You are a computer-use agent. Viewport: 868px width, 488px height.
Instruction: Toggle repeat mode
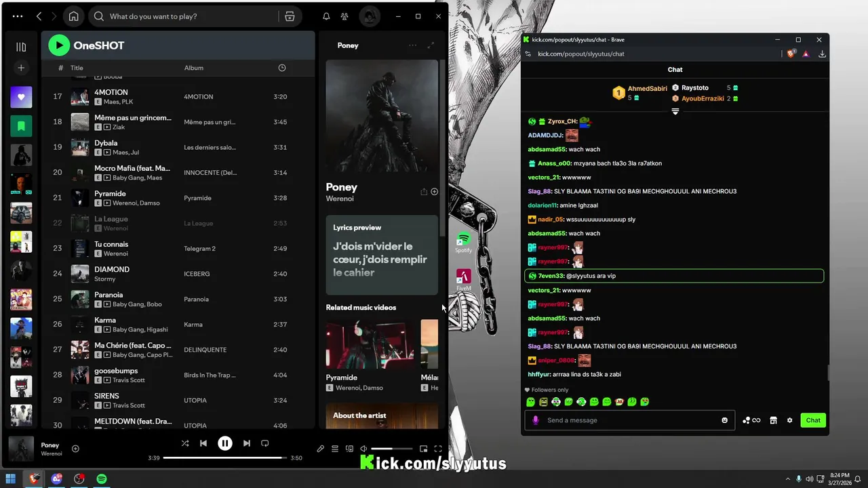tap(265, 443)
